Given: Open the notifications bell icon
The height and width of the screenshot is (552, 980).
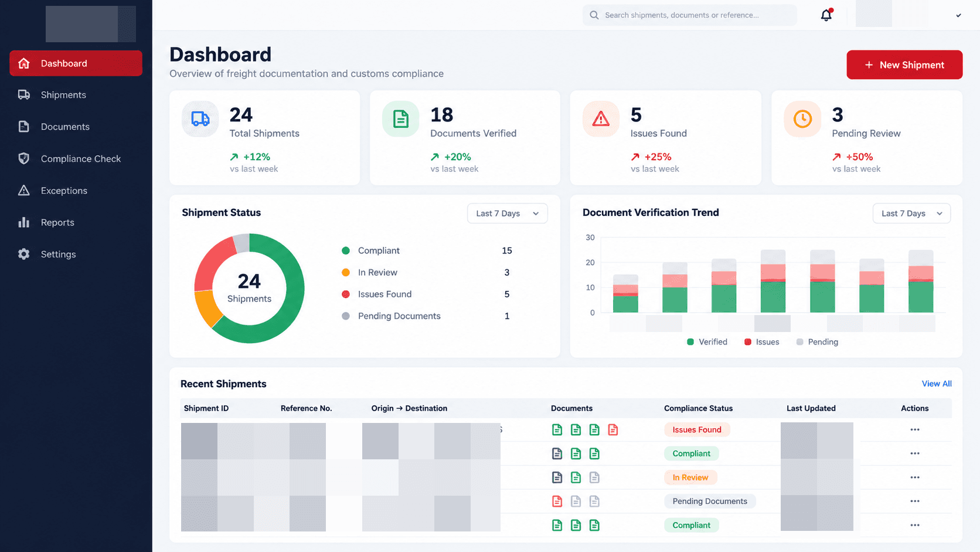Looking at the screenshot, I should pyautogui.click(x=826, y=15).
